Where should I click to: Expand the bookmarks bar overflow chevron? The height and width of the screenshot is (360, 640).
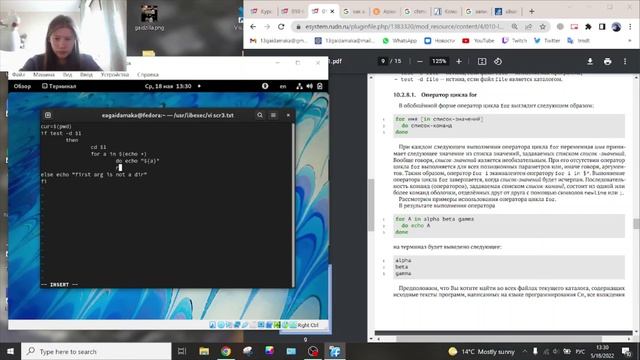click(630, 40)
